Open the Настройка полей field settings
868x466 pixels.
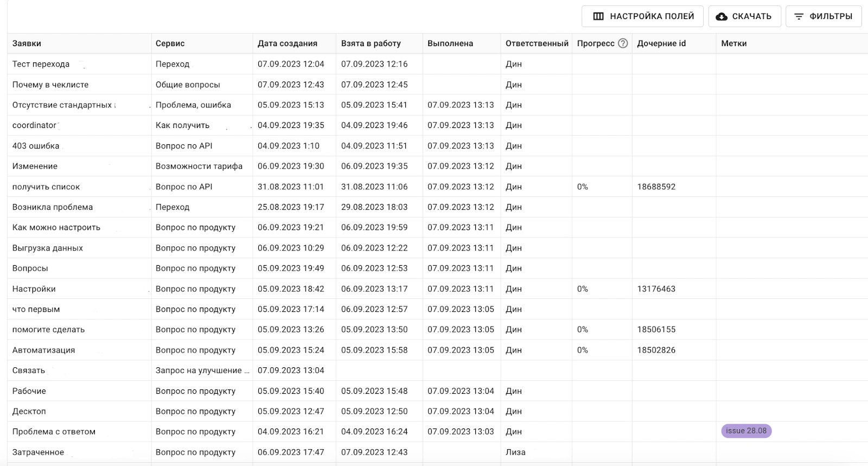coord(642,16)
